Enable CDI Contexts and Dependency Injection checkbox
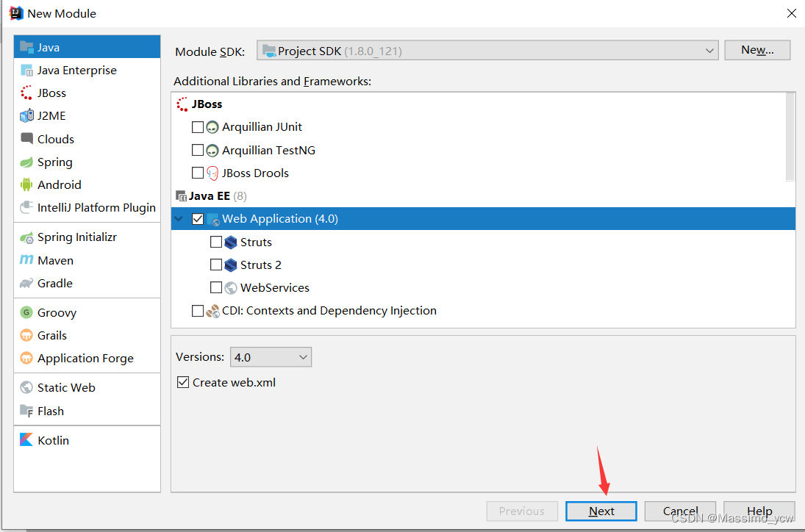 tap(198, 310)
